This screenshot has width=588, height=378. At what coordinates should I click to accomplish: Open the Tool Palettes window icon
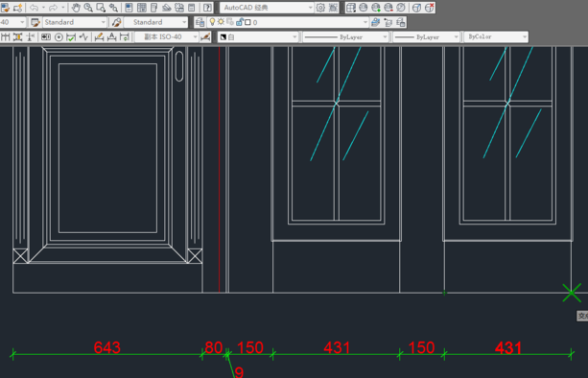tap(153, 7)
